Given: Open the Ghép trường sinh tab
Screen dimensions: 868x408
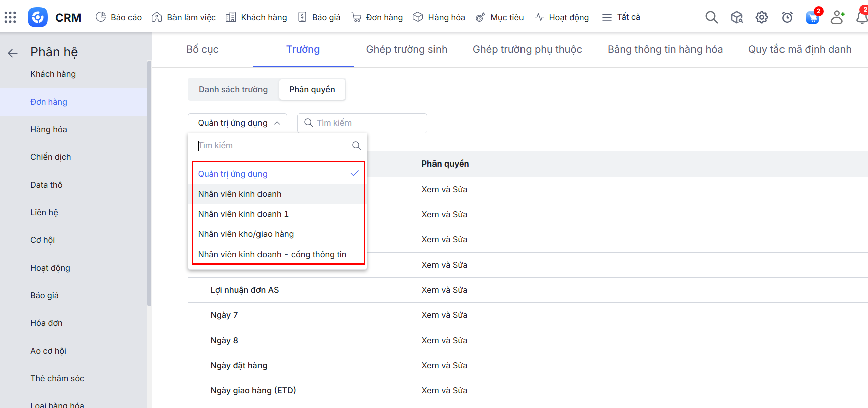Looking at the screenshot, I should [x=406, y=49].
